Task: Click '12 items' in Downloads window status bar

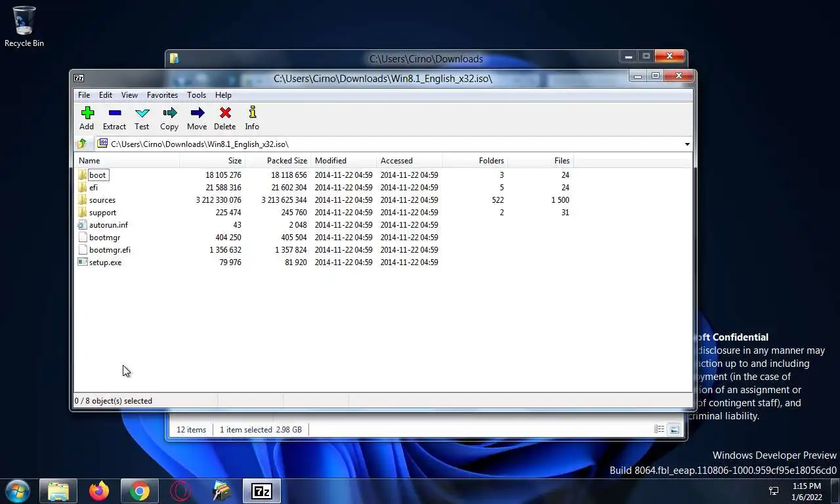Action: pos(191,430)
